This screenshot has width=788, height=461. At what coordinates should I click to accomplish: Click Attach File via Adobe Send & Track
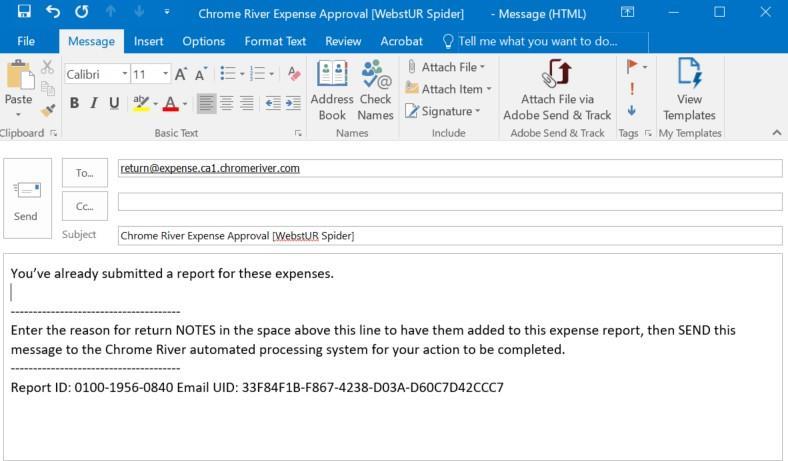[x=557, y=90]
